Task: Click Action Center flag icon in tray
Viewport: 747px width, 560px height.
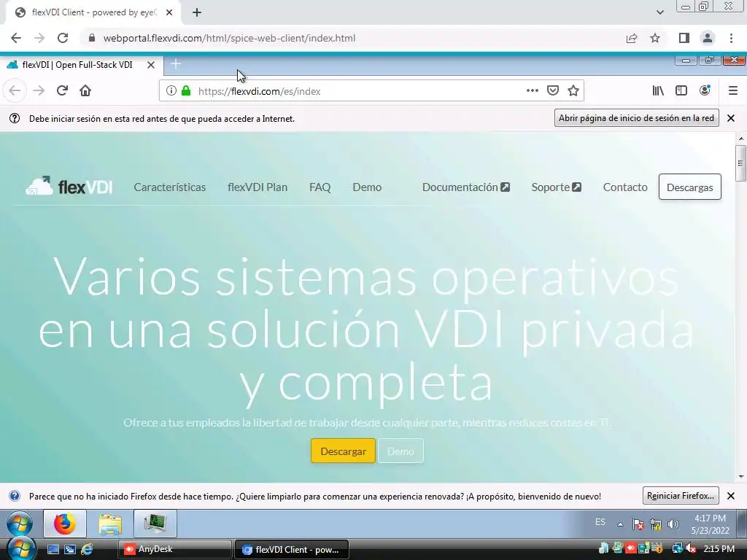Action: click(638, 524)
